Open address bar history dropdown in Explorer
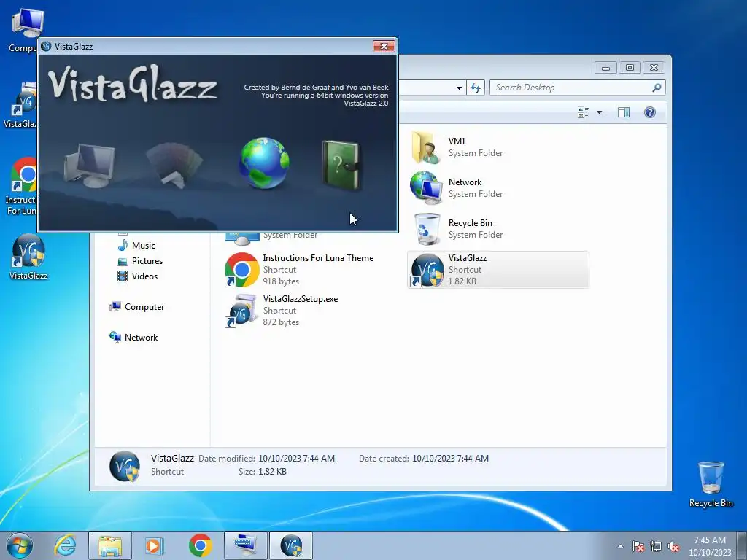This screenshot has width=747, height=560. pyautogui.click(x=459, y=87)
